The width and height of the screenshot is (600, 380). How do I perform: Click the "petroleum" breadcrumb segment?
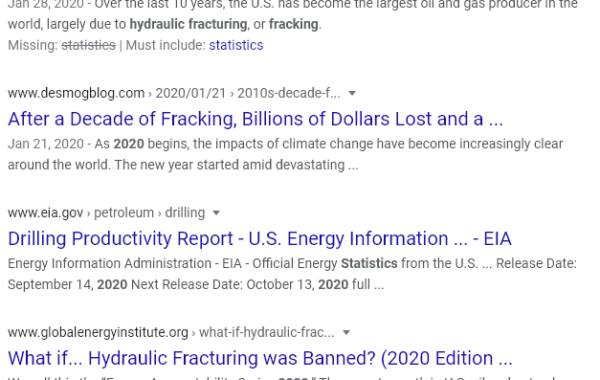(x=124, y=213)
